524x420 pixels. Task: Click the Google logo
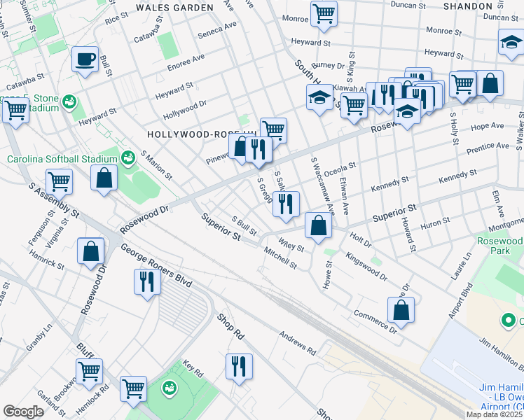[x=23, y=412]
